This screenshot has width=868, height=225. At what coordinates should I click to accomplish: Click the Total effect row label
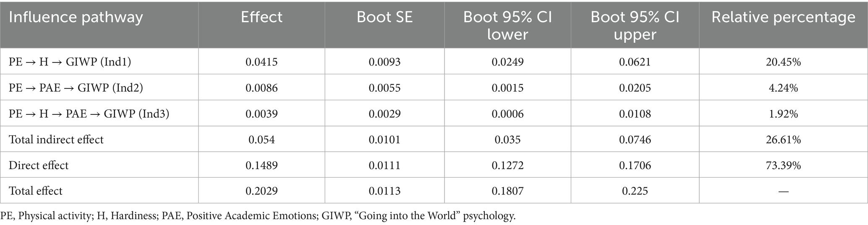(36, 191)
